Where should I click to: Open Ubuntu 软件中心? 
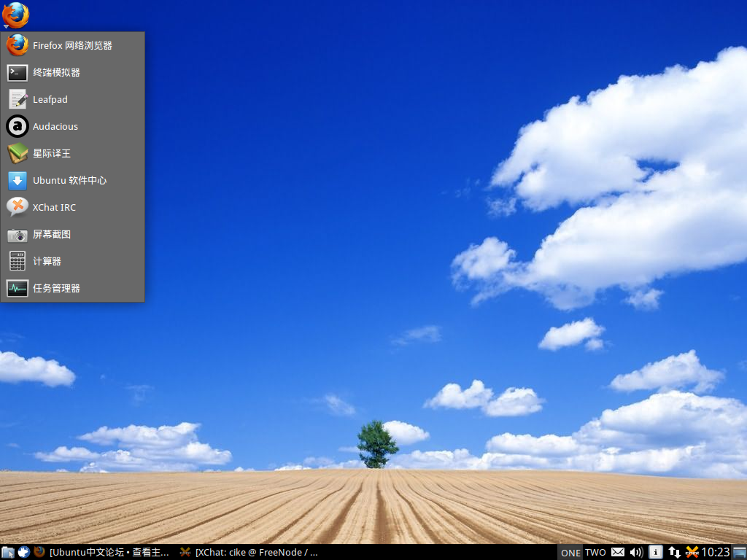72,181
